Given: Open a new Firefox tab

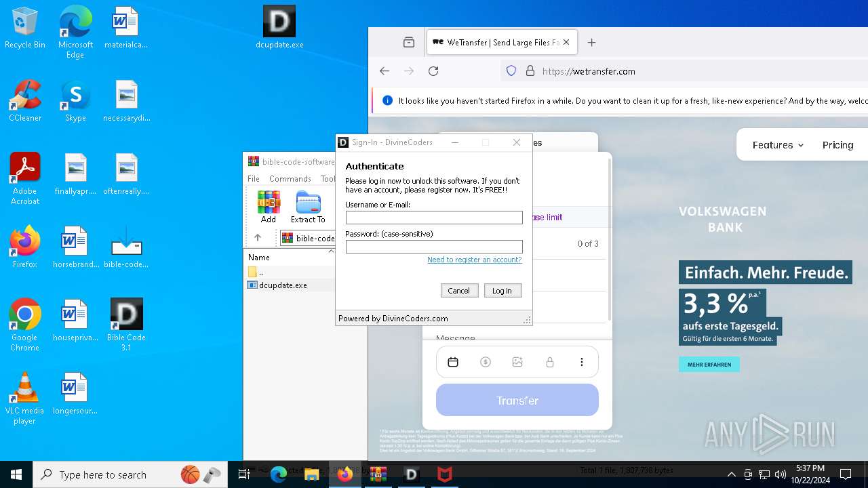Looking at the screenshot, I should (592, 42).
